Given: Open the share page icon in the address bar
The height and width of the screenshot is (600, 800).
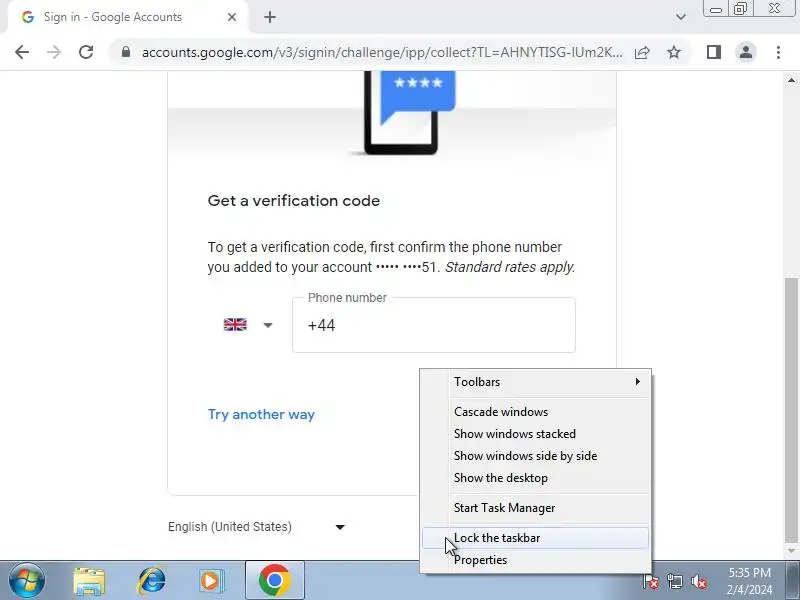Looking at the screenshot, I should pyautogui.click(x=642, y=52).
